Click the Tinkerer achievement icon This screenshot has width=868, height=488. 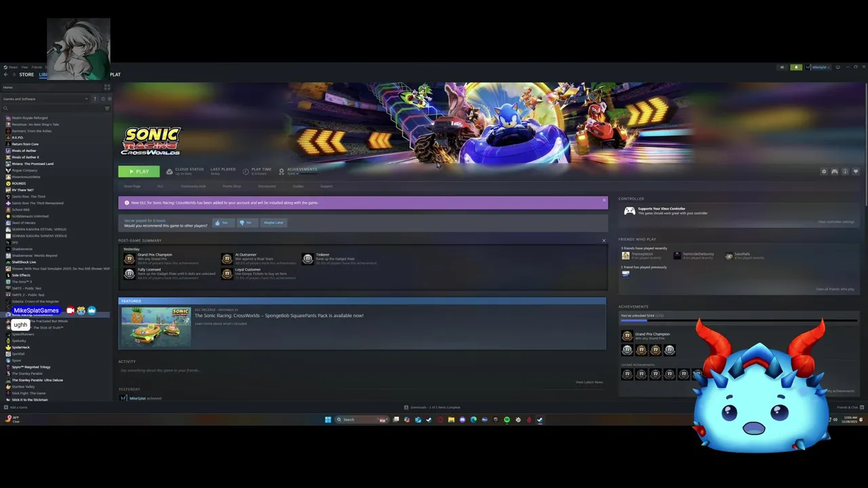307,258
